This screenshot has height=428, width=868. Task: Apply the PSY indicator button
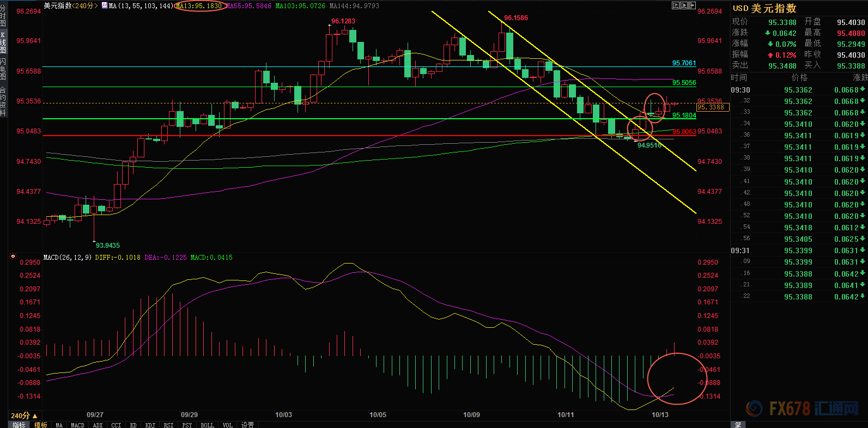point(187,425)
